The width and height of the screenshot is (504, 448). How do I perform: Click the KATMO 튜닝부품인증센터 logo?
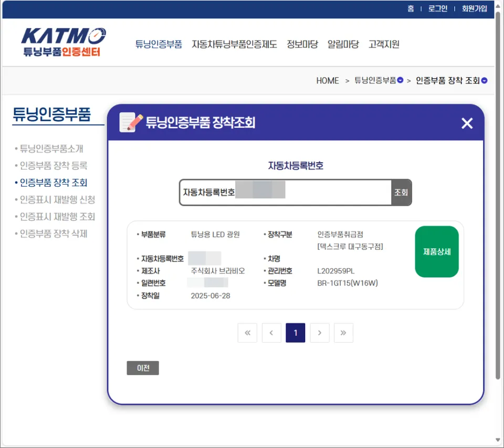64,42
